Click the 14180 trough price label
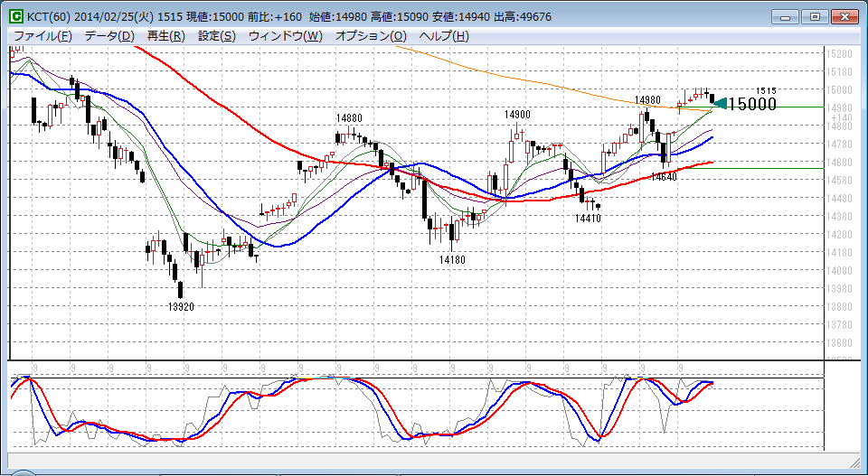 452,260
